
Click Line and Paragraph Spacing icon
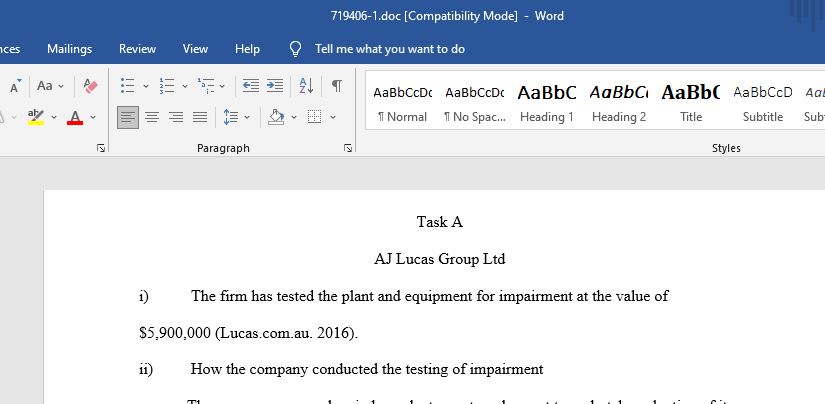pos(230,117)
